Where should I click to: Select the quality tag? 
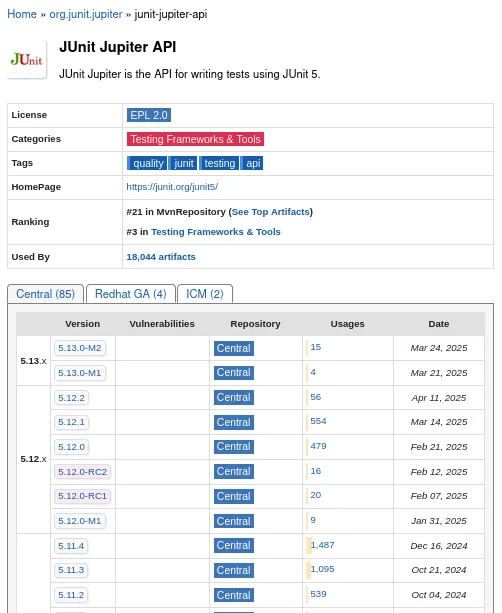147,163
